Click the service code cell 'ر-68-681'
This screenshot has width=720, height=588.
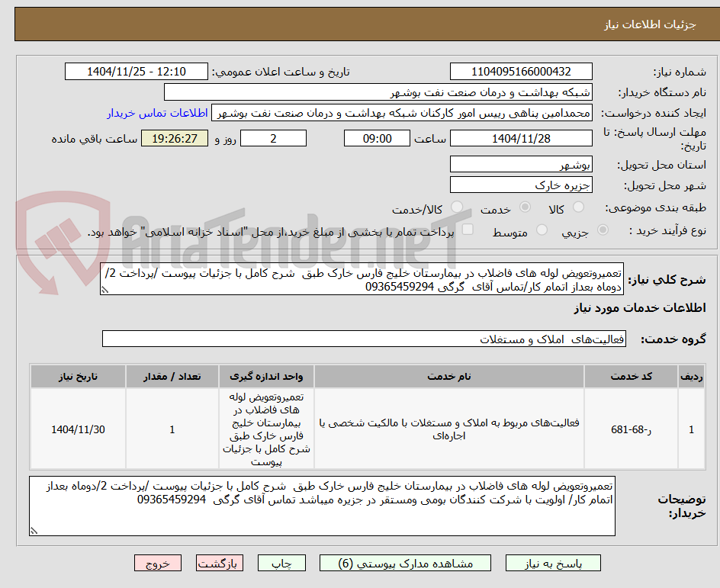631,429
